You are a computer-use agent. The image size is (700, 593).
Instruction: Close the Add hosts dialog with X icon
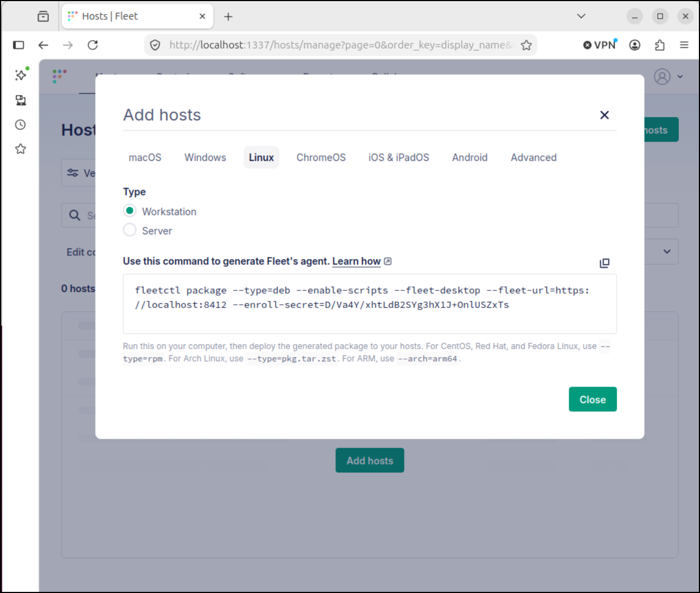click(x=604, y=115)
